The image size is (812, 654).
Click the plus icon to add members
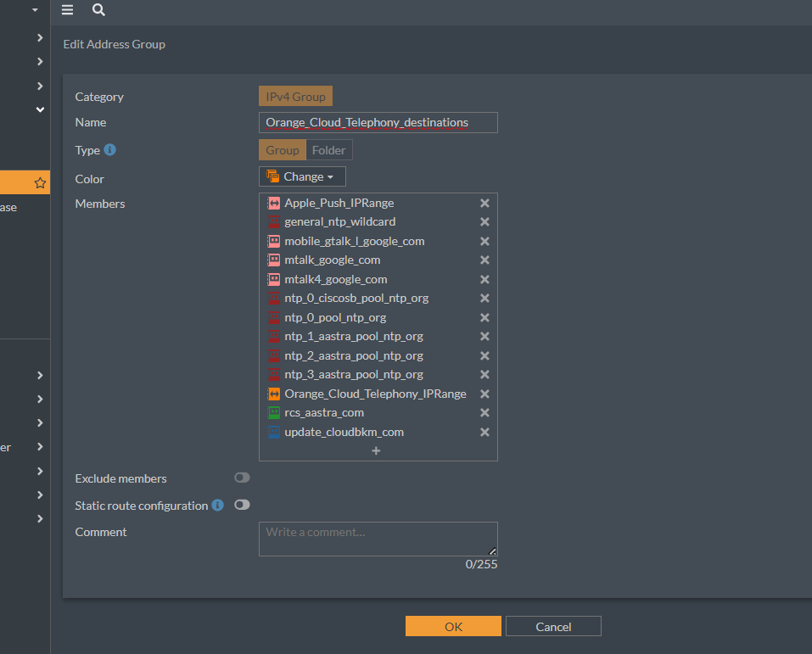[377, 451]
